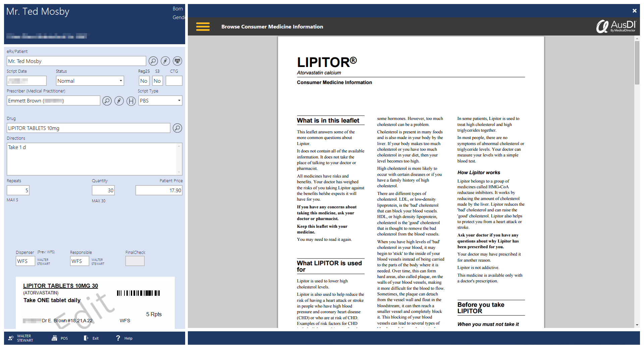Click Directions scrollbar down arrow
Image resolution: width=644 pixels, height=345 pixels.
click(179, 172)
